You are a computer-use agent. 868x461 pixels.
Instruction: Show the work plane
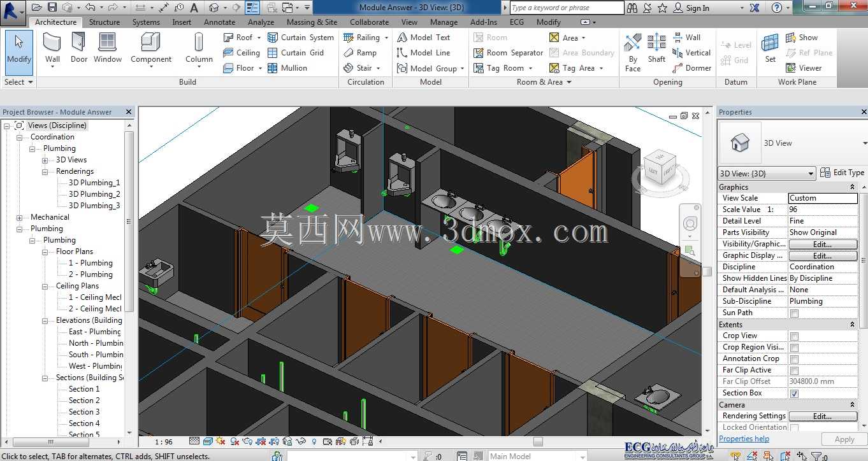[802, 38]
